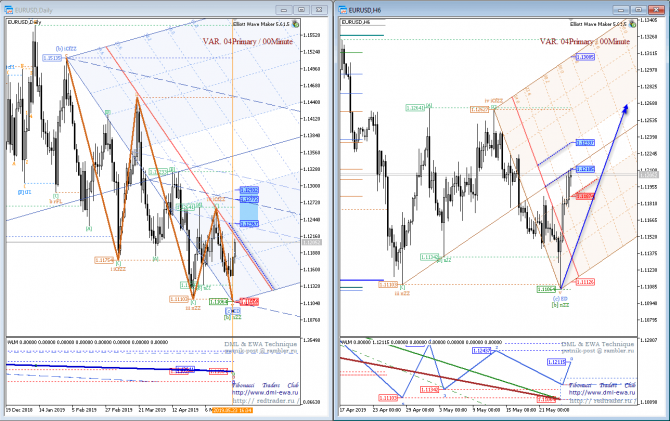Open http://www.dml-ewa.ru link in H6 window
670x421 pixels.
pyautogui.click(x=602, y=392)
